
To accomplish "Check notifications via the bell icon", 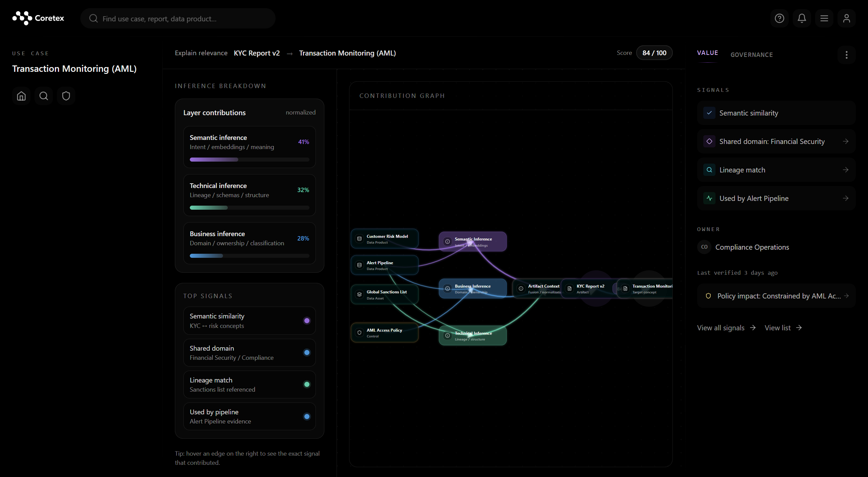I will pos(802,18).
